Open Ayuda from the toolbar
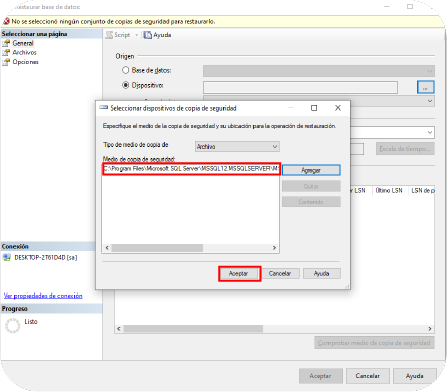The width and height of the screenshot is (448, 392). (157, 35)
